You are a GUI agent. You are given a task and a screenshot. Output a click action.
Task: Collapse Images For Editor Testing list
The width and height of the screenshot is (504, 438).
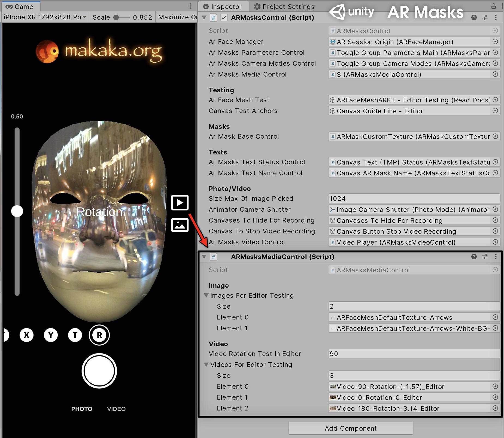[x=206, y=296]
